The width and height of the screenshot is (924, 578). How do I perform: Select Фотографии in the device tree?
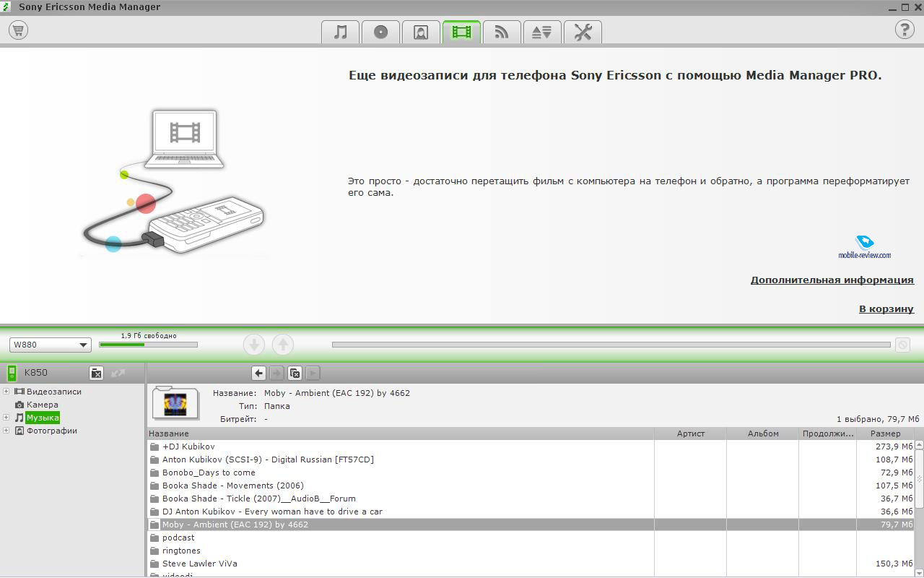[x=52, y=431]
